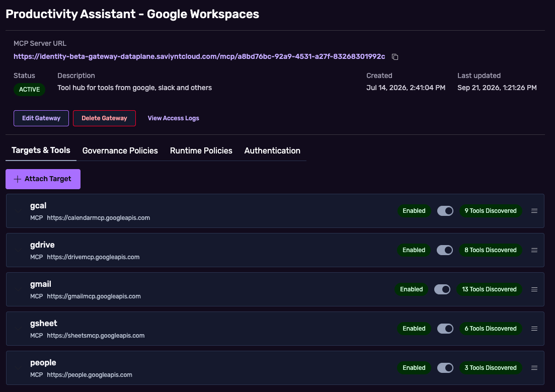Click the Productivity Assistant page title
This screenshot has width=555, height=392.
tap(132, 14)
